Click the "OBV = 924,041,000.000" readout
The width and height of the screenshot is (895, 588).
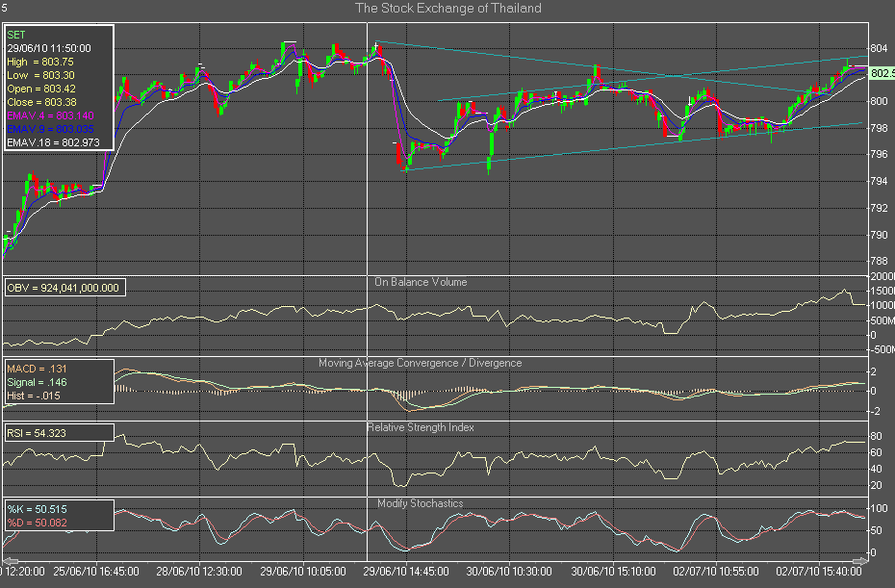[64, 289]
